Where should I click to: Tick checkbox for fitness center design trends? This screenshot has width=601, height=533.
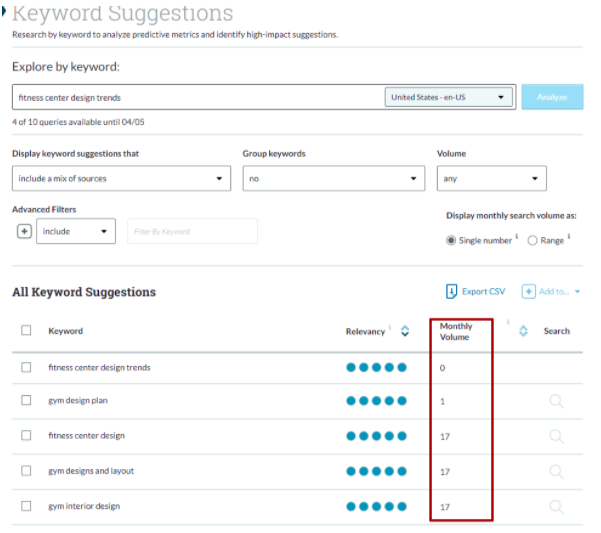pos(26,367)
